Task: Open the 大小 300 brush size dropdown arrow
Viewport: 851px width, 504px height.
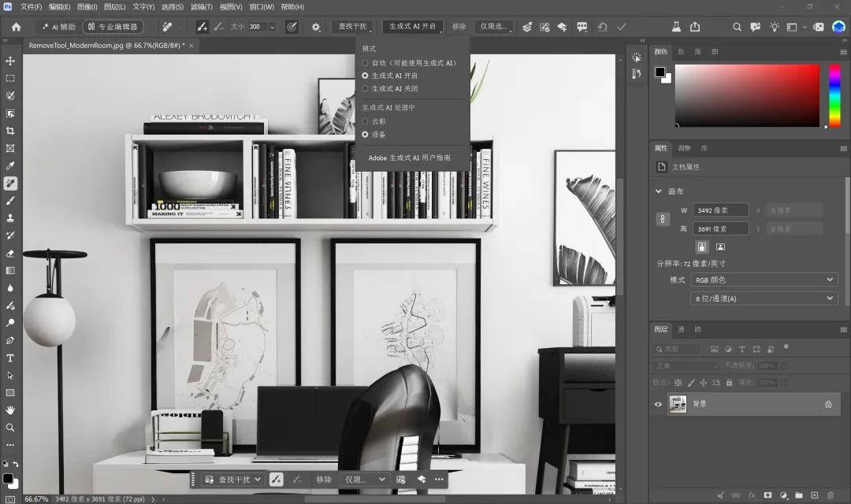Action: point(273,27)
